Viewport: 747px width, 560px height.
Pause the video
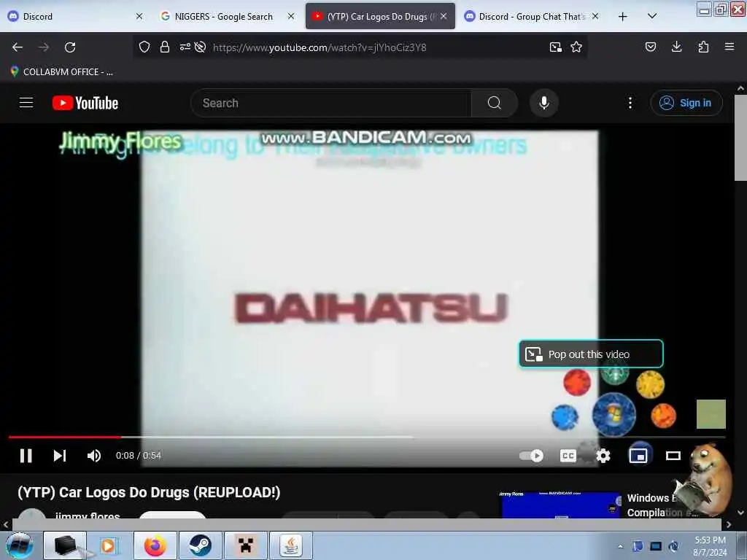[x=26, y=456]
